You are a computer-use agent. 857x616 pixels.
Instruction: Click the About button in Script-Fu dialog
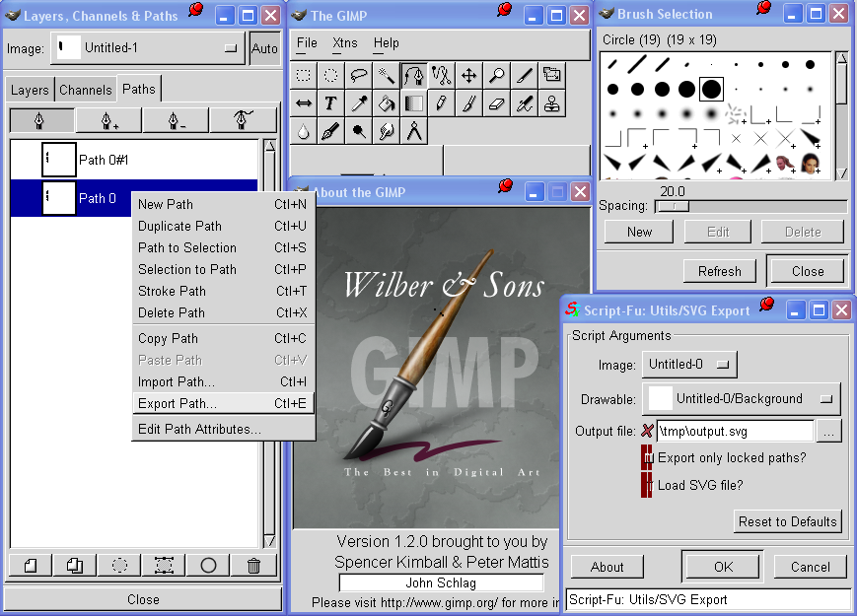pos(607,567)
